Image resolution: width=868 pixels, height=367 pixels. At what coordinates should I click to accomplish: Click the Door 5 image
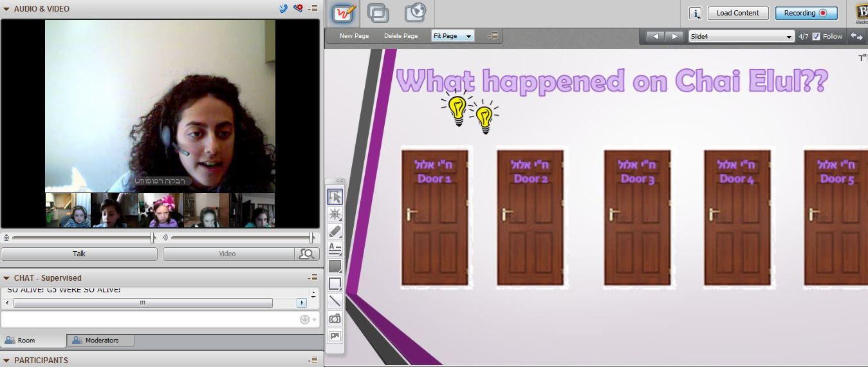[x=836, y=218]
